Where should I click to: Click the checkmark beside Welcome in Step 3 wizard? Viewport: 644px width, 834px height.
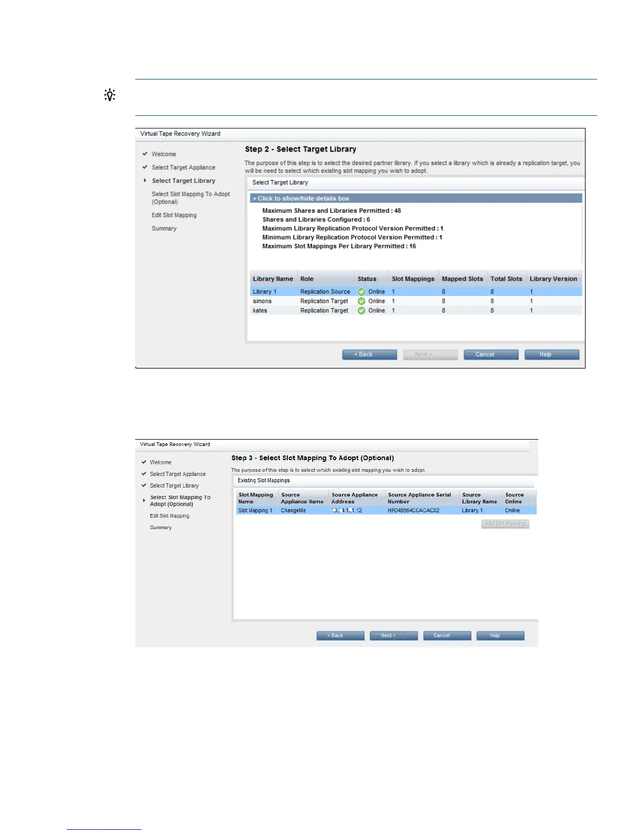point(144,462)
